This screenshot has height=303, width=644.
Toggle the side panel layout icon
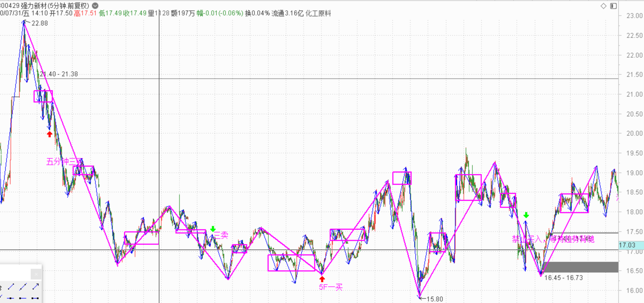[613, 6]
